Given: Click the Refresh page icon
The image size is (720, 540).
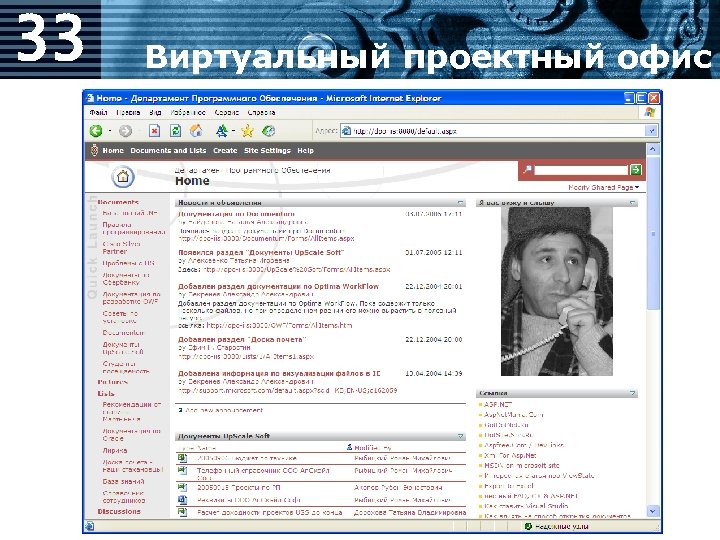Looking at the screenshot, I should 175,131.
